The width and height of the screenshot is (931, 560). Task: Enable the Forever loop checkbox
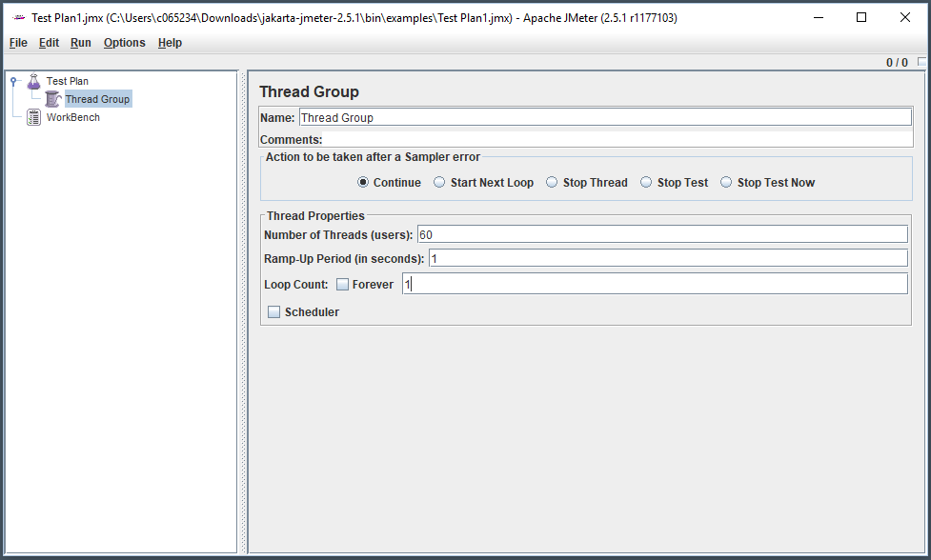[343, 284]
